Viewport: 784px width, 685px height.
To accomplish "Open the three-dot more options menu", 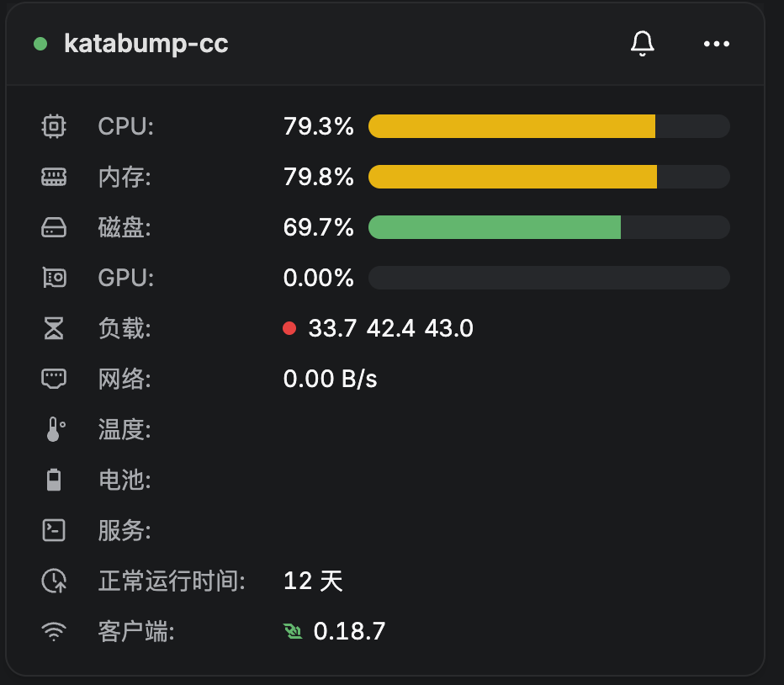I will click(716, 44).
